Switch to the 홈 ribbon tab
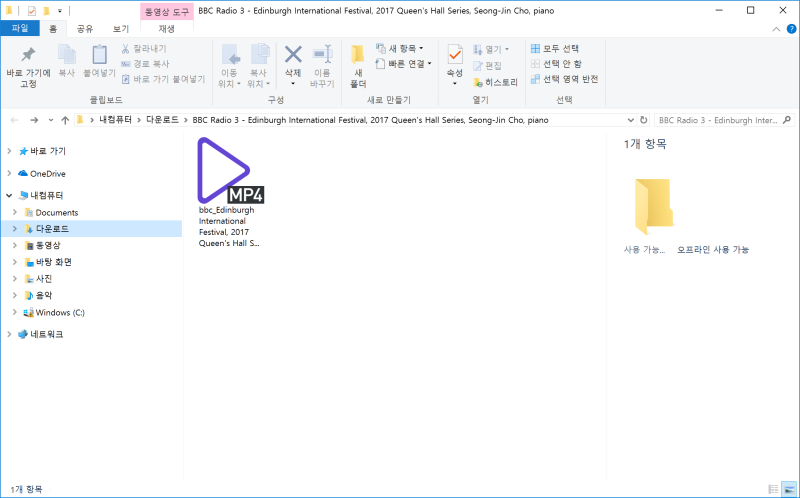The width and height of the screenshot is (800, 498). [x=53, y=29]
